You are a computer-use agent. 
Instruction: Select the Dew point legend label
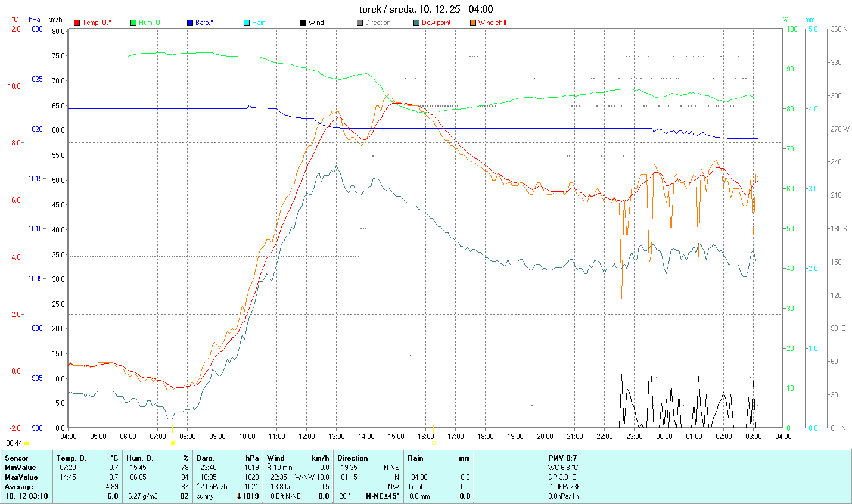pyautogui.click(x=436, y=23)
